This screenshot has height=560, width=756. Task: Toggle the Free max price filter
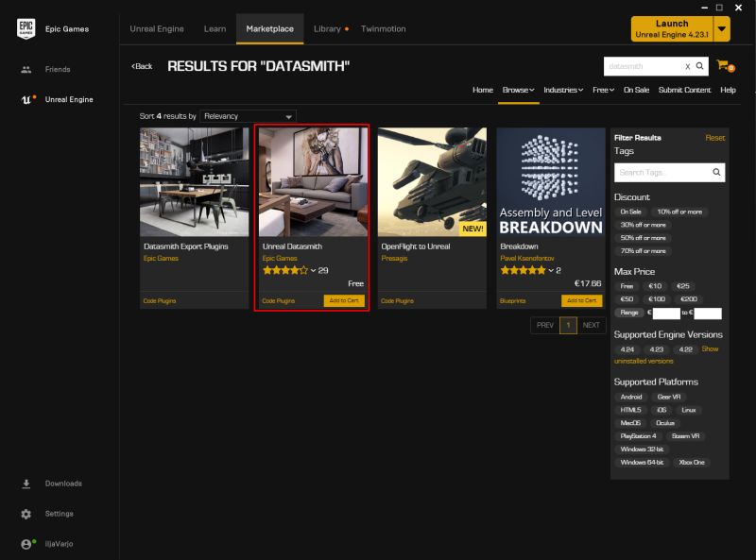627,286
